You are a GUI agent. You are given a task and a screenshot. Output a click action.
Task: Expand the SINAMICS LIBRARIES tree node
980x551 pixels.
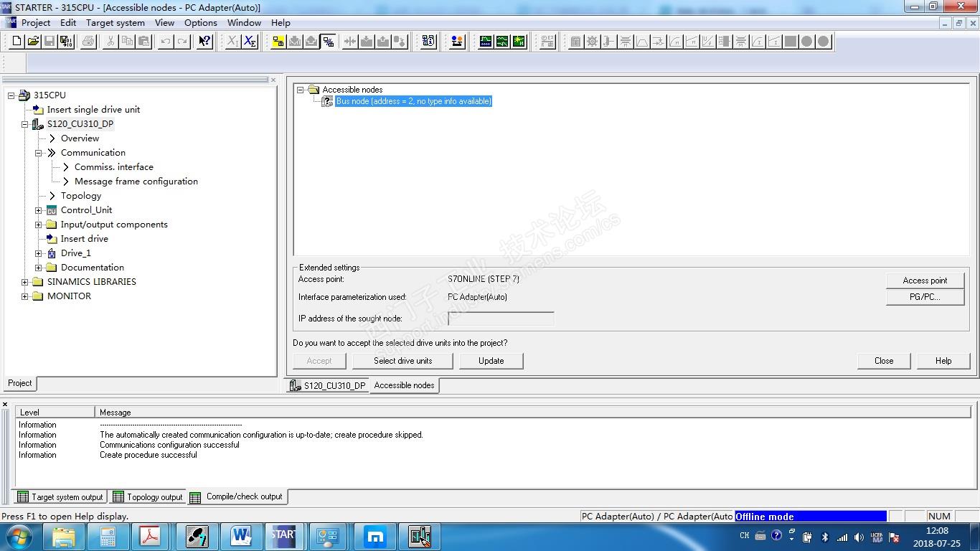25,282
